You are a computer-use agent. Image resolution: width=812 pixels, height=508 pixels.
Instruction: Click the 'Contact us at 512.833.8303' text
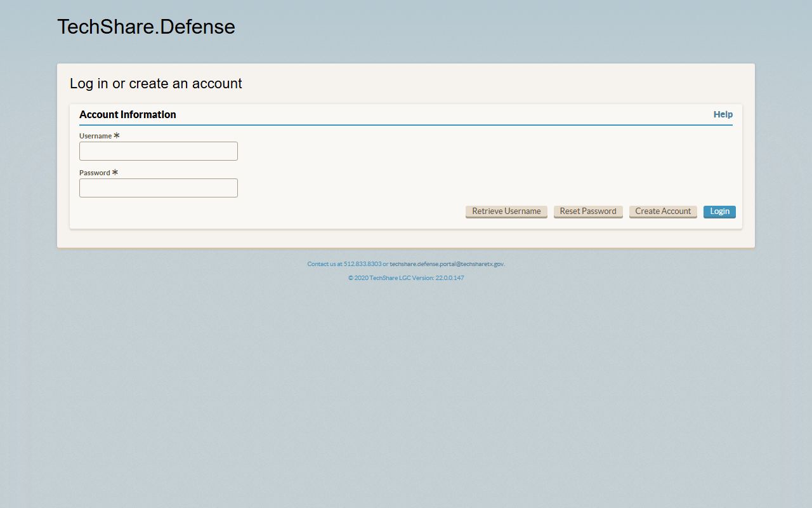coord(344,264)
